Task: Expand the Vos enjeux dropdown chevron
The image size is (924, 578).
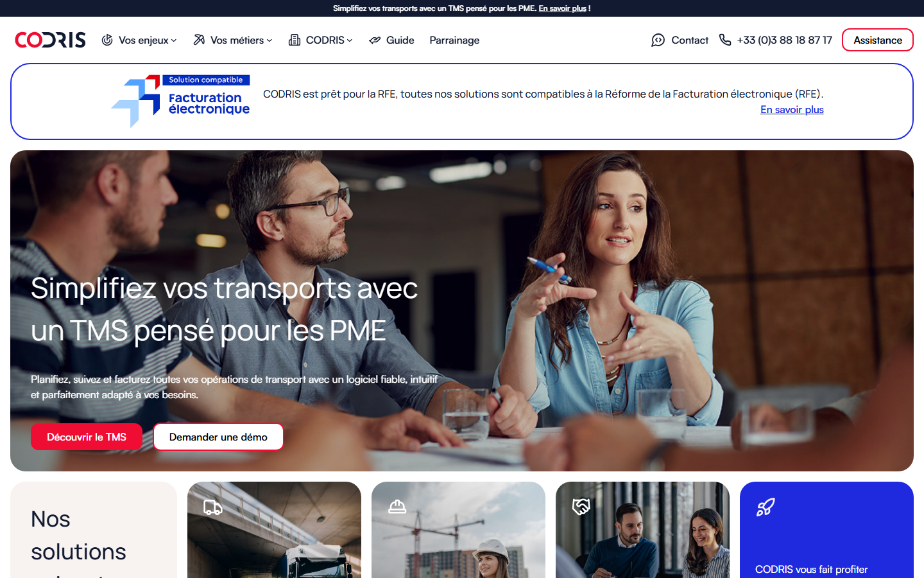Action: click(174, 40)
